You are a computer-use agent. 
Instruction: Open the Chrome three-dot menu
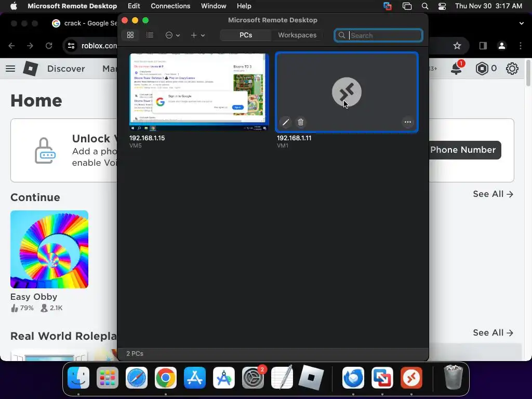click(521, 46)
